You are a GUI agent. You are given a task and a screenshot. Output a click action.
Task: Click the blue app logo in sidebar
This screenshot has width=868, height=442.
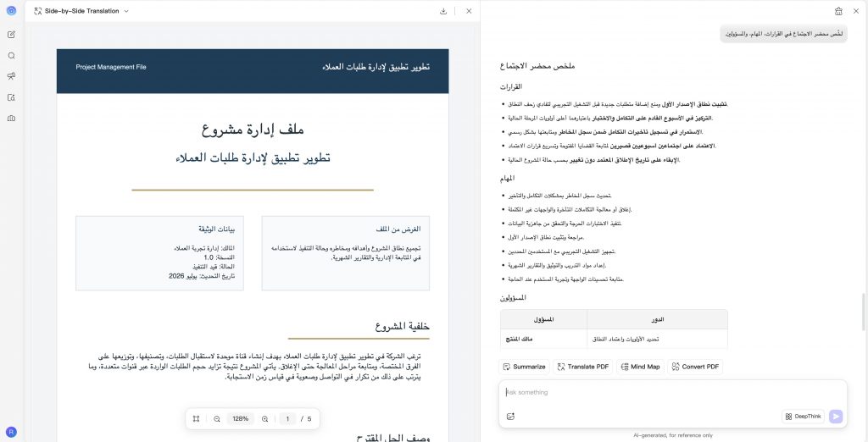[11, 10]
